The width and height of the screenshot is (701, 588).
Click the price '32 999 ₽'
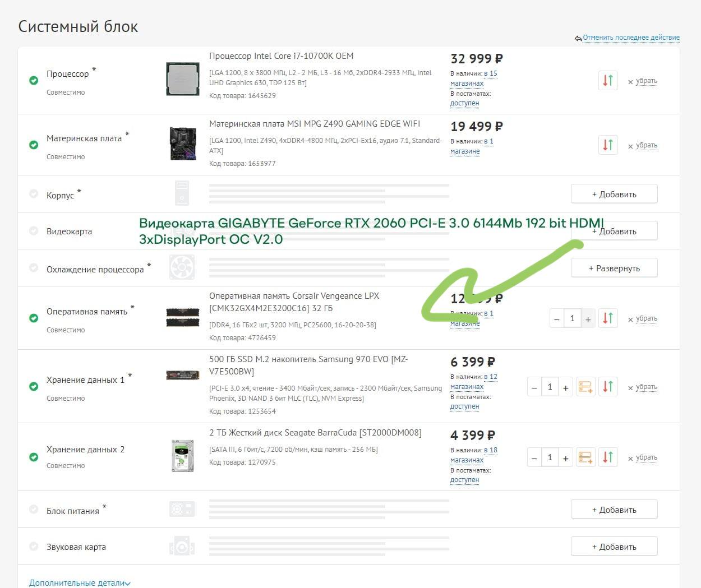[477, 58]
